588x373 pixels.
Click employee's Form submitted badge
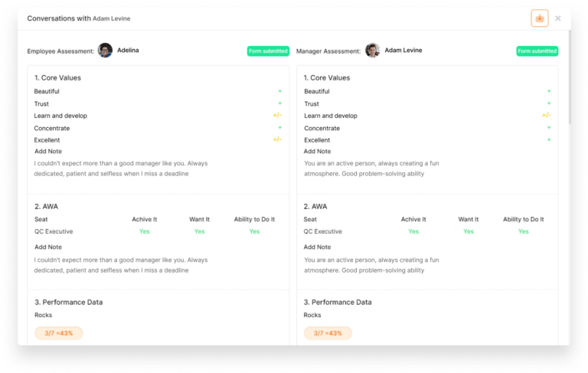[x=267, y=51]
